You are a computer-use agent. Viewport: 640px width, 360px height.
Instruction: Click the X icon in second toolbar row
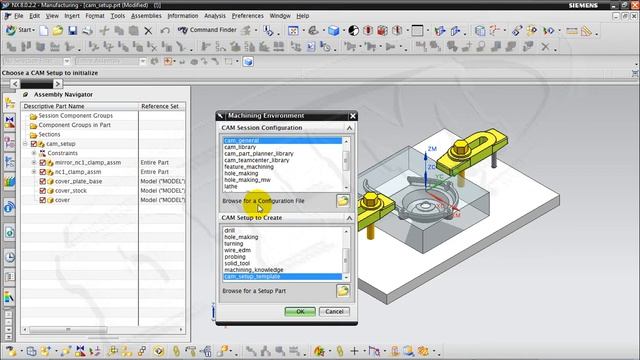[545, 47]
